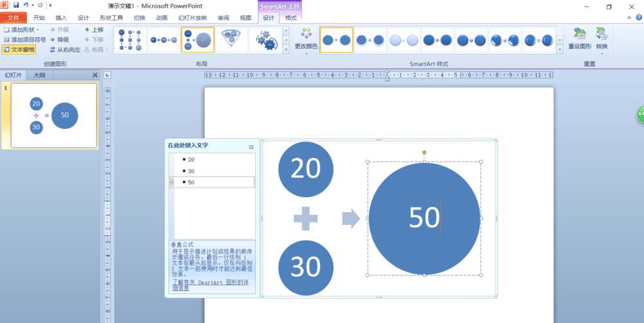Select the fifth SmartArt style thumbnail
This screenshot has width=644, height=323.
click(471, 40)
